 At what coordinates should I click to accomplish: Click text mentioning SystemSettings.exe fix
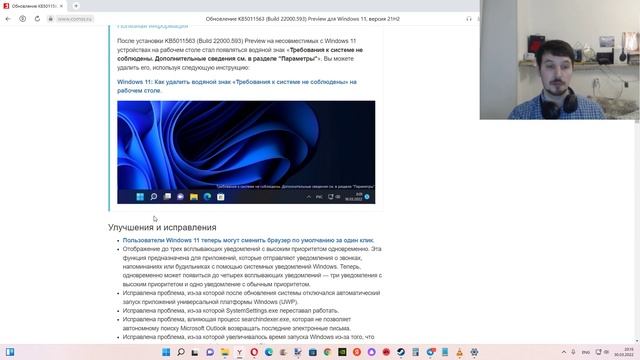231,311
